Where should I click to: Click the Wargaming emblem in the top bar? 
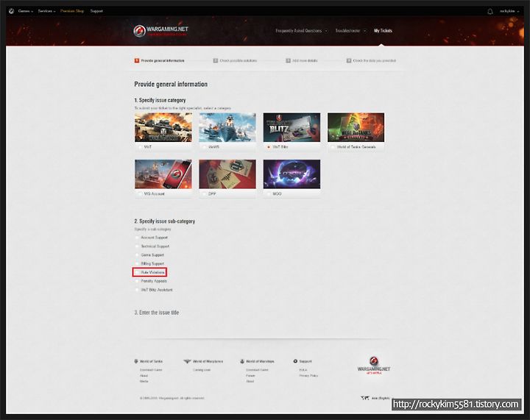tap(11, 11)
